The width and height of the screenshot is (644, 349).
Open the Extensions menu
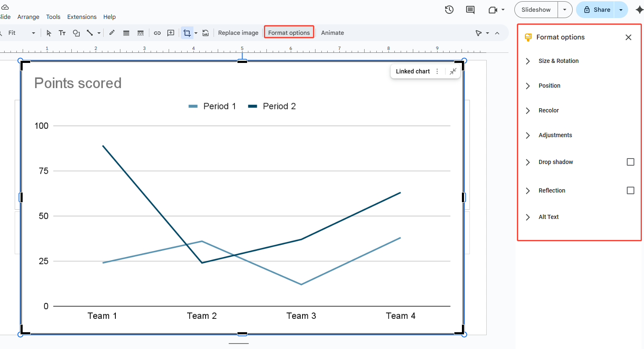click(x=82, y=17)
